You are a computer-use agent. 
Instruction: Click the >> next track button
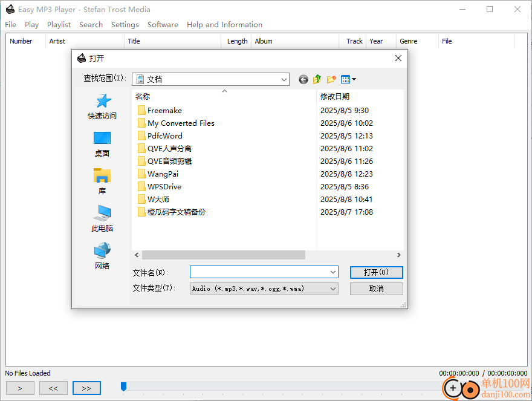point(86,388)
